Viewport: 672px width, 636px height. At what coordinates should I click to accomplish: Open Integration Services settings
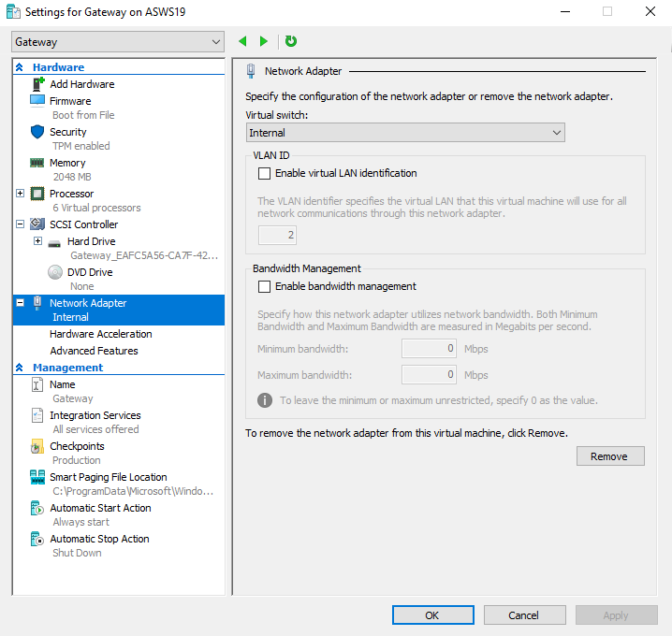point(95,415)
